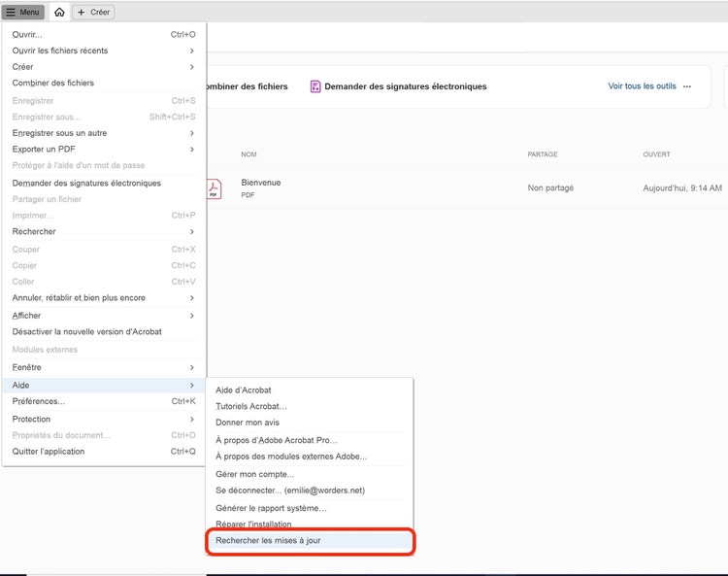Click the electronic signatures tool icon
Screen dimensions: 728x576
(315, 86)
